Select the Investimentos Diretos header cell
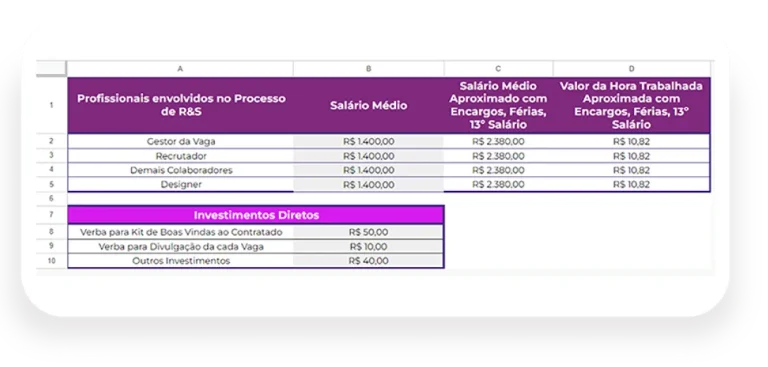Screen dimensions: 768x367 tap(256, 215)
